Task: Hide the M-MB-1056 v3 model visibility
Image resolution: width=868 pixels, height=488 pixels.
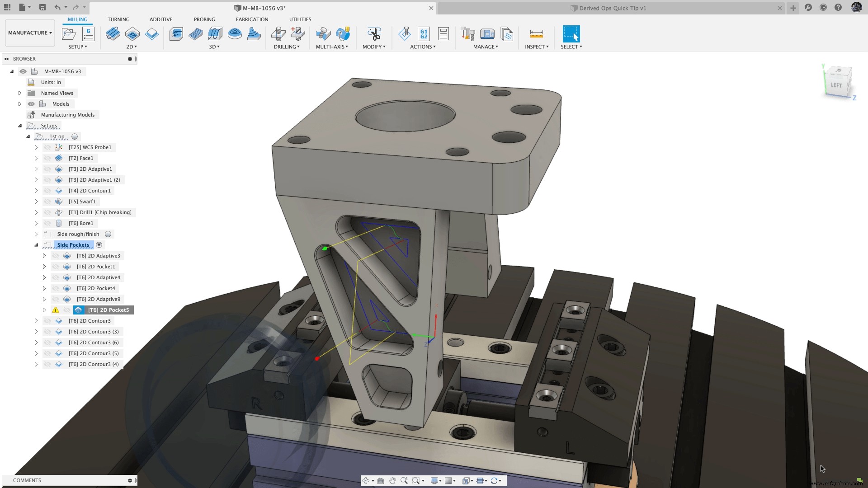Action: pyautogui.click(x=23, y=71)
